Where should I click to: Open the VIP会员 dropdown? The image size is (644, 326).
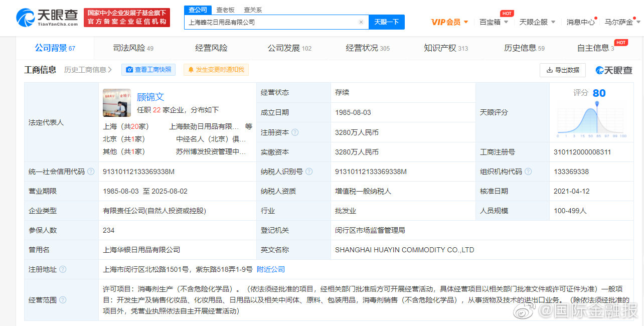tap(449, 22)
